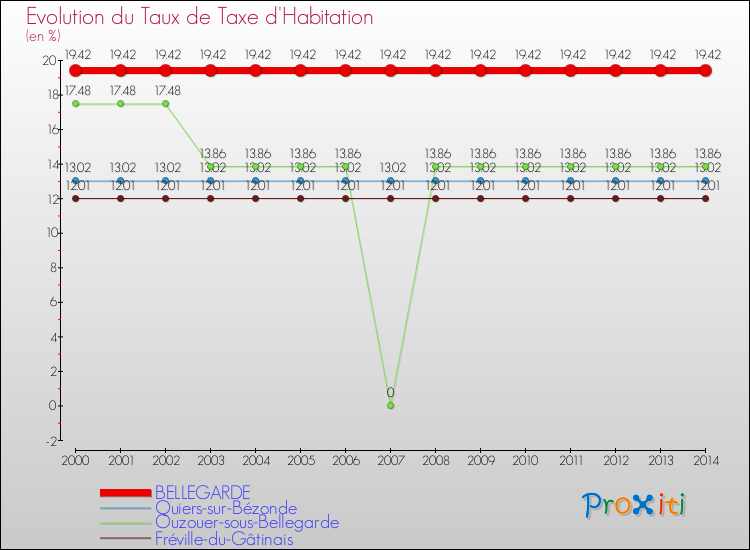Click the x-axis label 2000

tap(76, 461)
